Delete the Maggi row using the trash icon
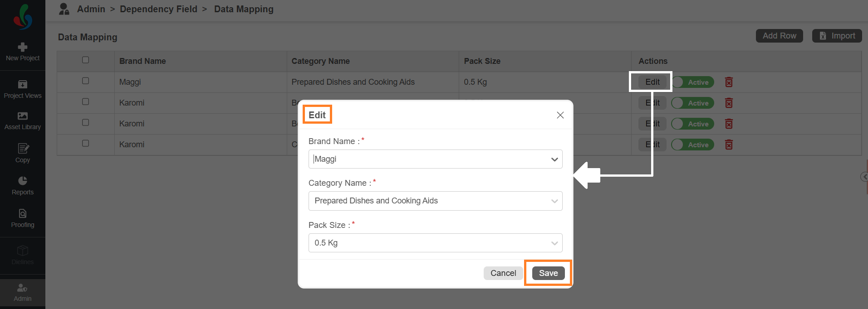868x309 pixels. click(x=729, y=82)
